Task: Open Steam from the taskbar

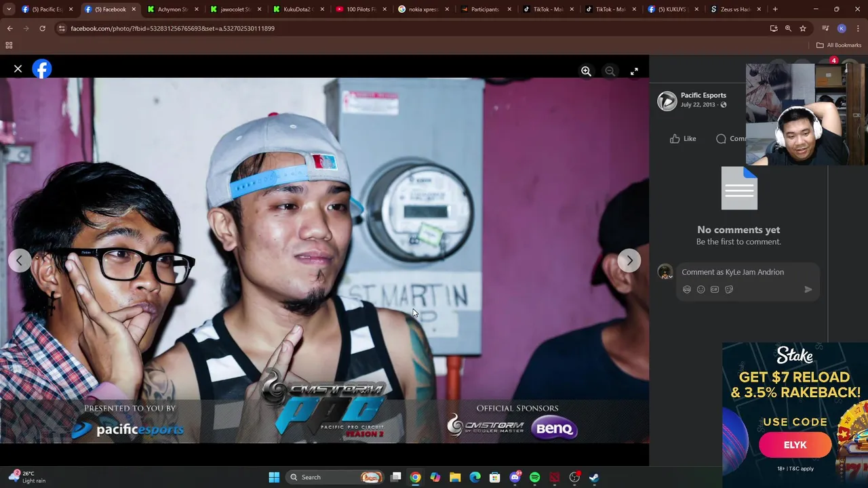Action: point(594,477)
